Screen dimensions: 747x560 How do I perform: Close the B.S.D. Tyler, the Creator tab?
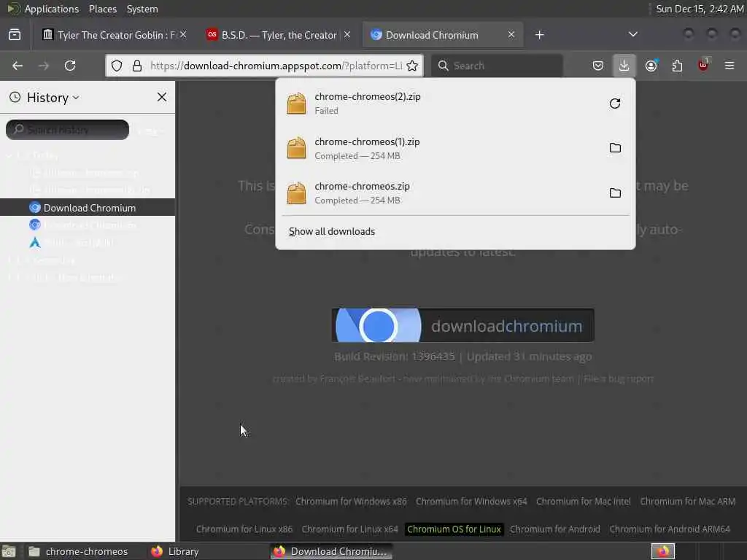pyautogui.click(x=347, y=35)
